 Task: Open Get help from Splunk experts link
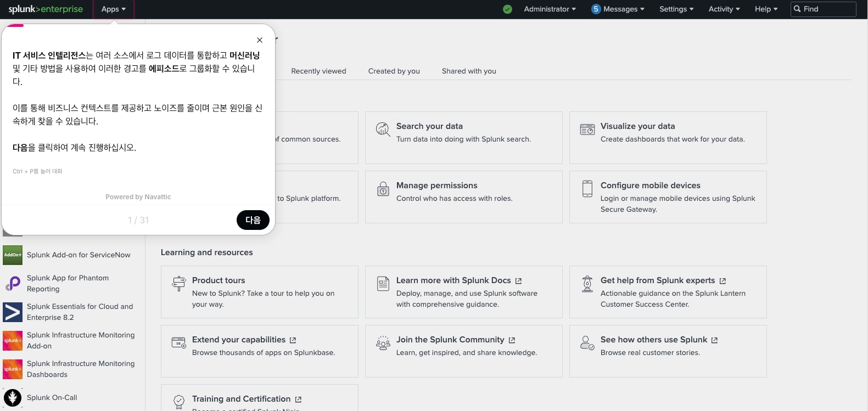coord(663,280)
